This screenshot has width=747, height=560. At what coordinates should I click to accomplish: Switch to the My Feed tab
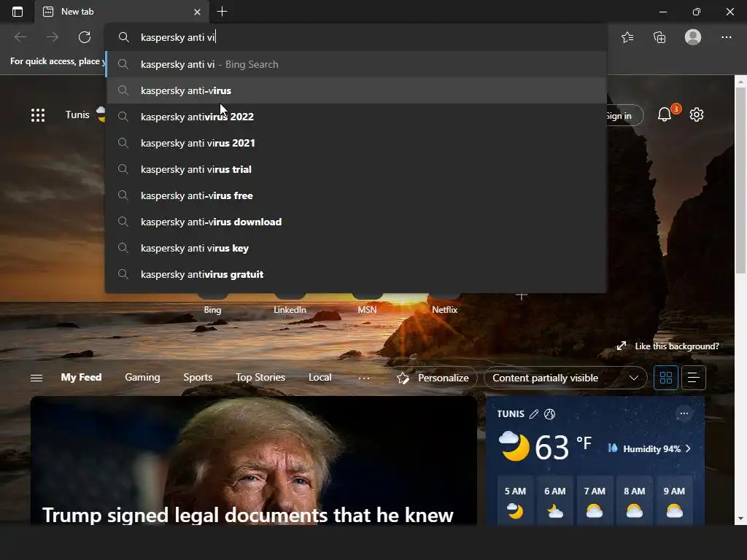point(81,377)
